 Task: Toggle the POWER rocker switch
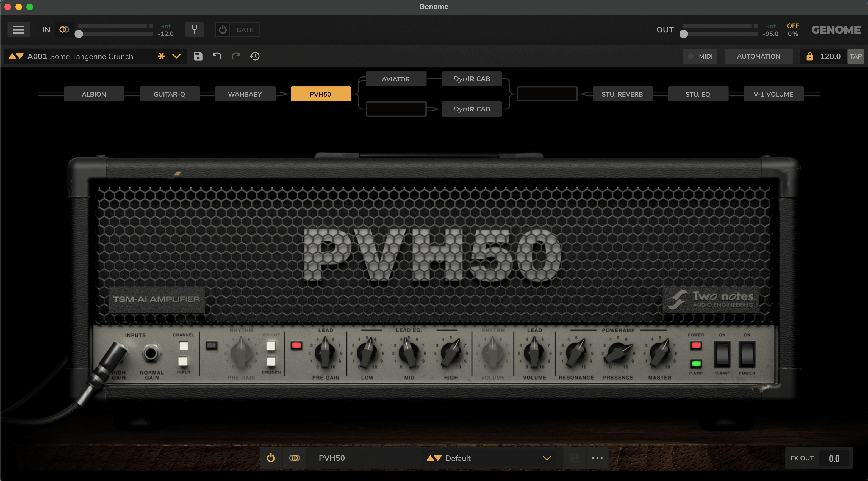point(747,354)
